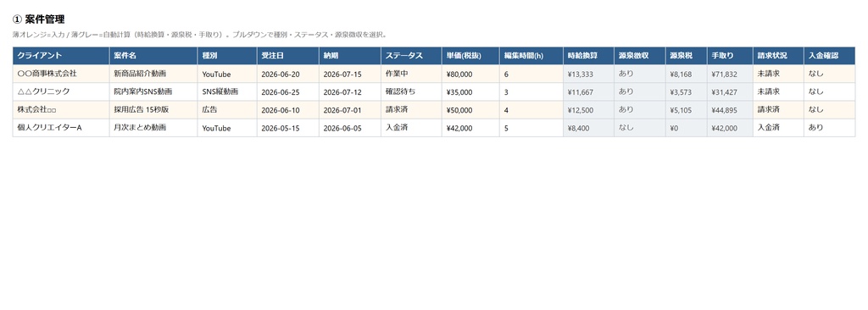Screen dimensions: 868x310
Task: Select the ¥0 withholding tax cell
Action: pyautogui.click(x=686, y=128)
